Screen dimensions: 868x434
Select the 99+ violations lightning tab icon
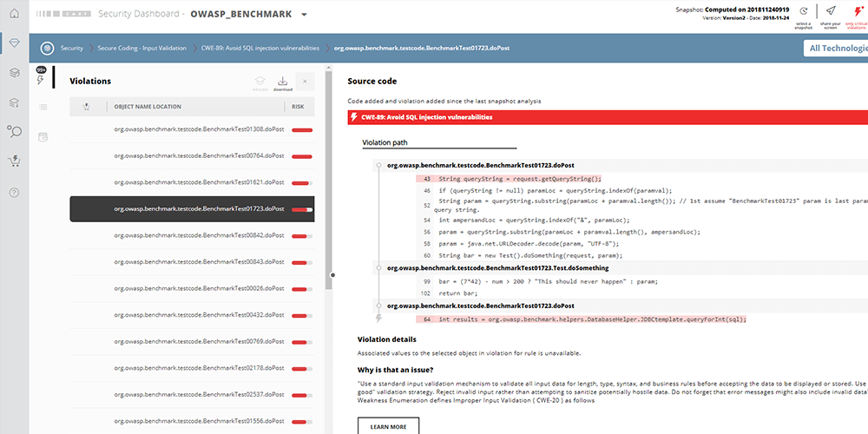[x=41, y=77]
